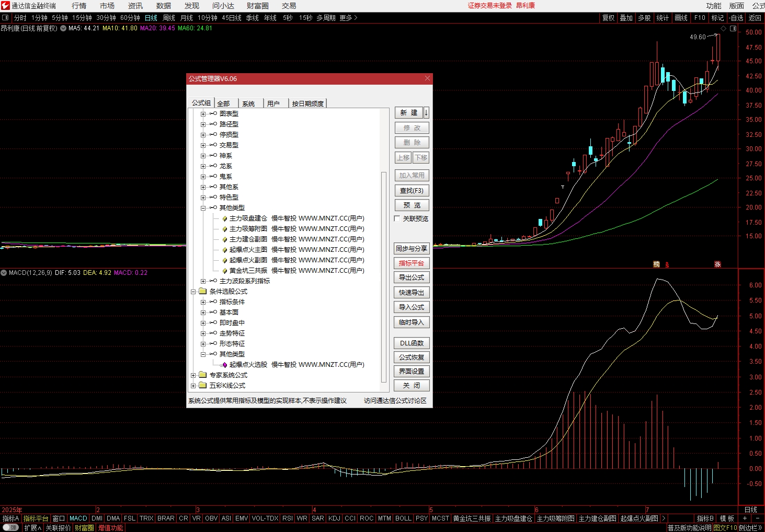
Task: Collapse the 其他类型 node above 主力吸盘建仓
Action: click(203, 208)
